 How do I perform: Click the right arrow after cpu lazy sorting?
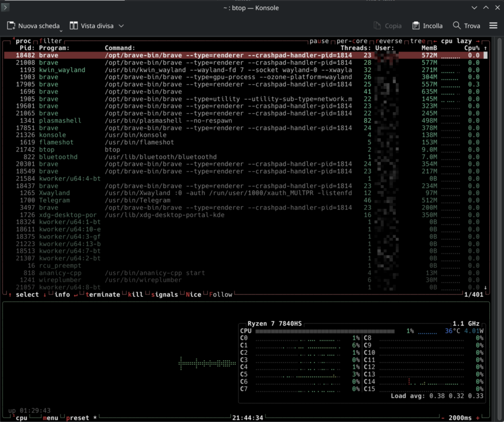coord(477,41)
